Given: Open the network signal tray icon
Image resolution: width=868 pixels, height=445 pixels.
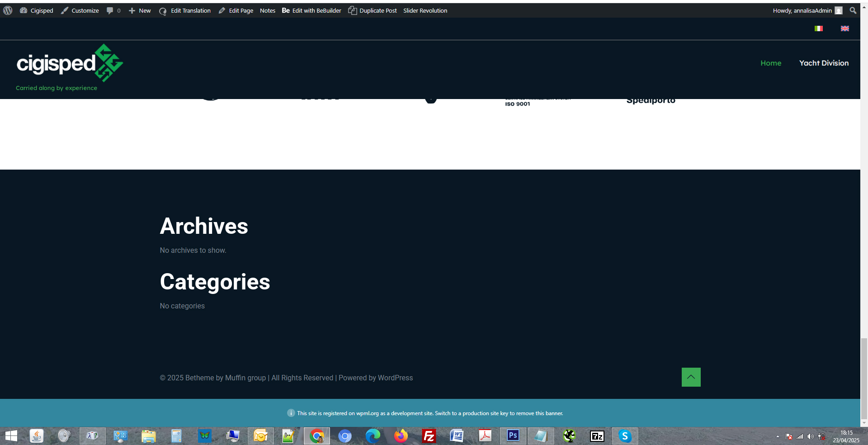Looking at the screenshot, I should pyautogui.click(x=800, y=436).
